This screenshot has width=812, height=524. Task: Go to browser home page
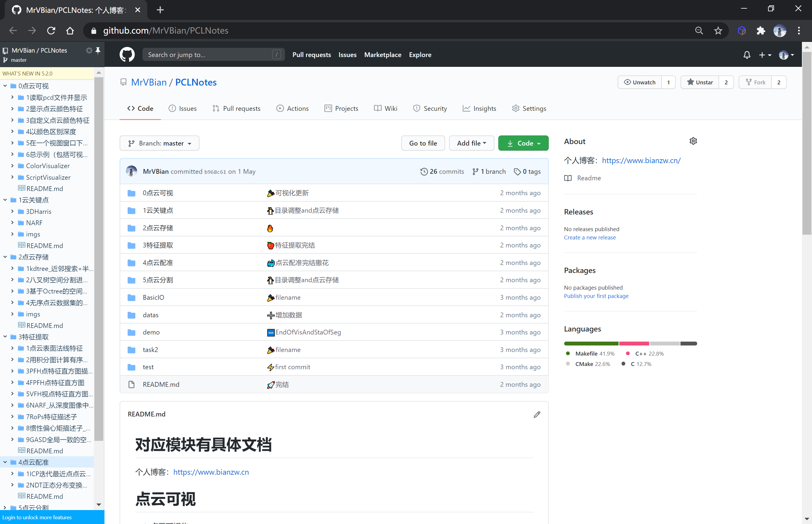pyautogui.click(x=70, y=31)
